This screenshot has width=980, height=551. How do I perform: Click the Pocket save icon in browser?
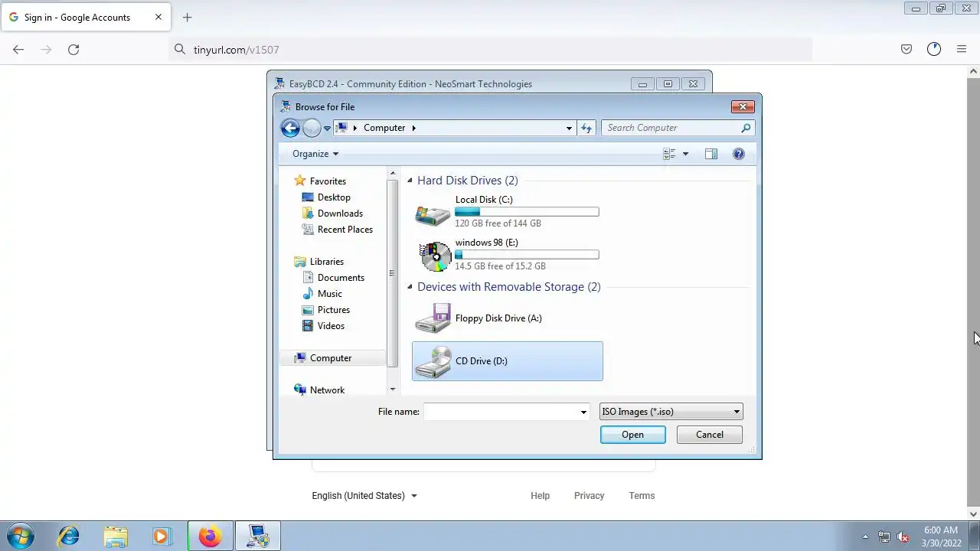[906, 49]
